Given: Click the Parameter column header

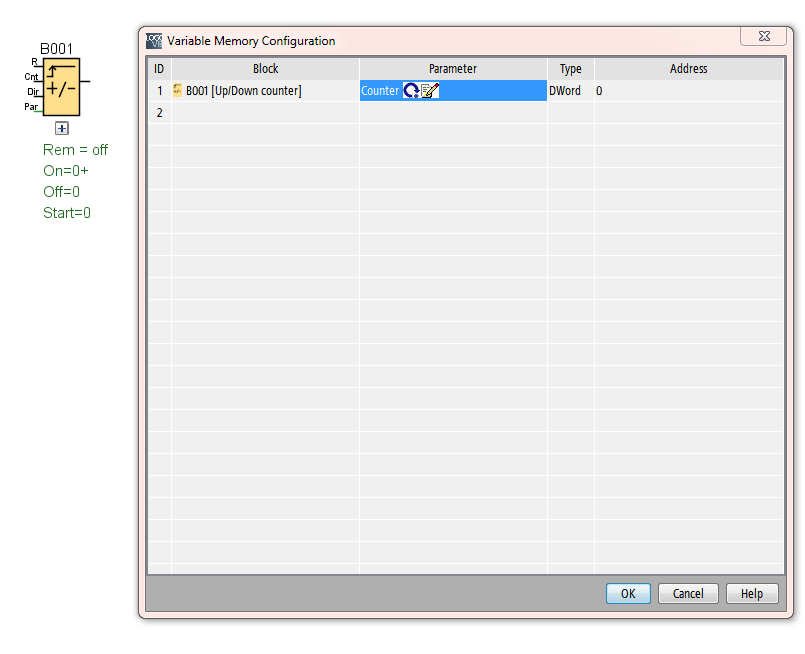Looking at the screenshot, I should coord(453,69).
